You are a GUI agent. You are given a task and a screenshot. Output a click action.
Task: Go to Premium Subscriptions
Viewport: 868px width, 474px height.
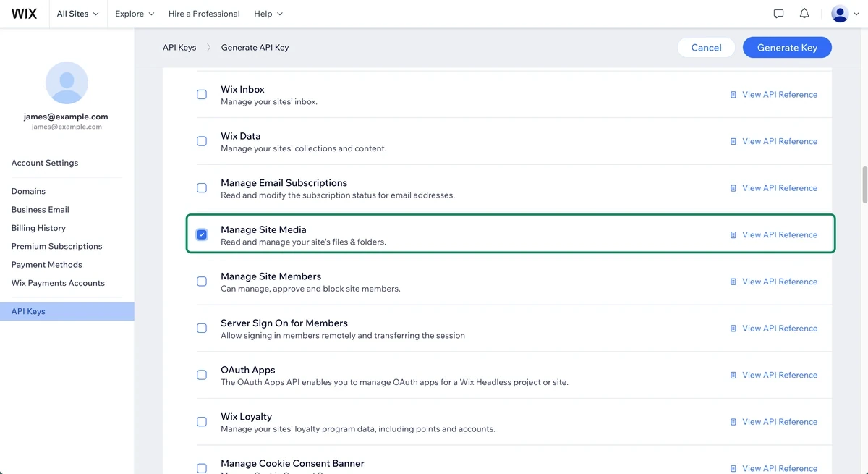pos(57,246)
